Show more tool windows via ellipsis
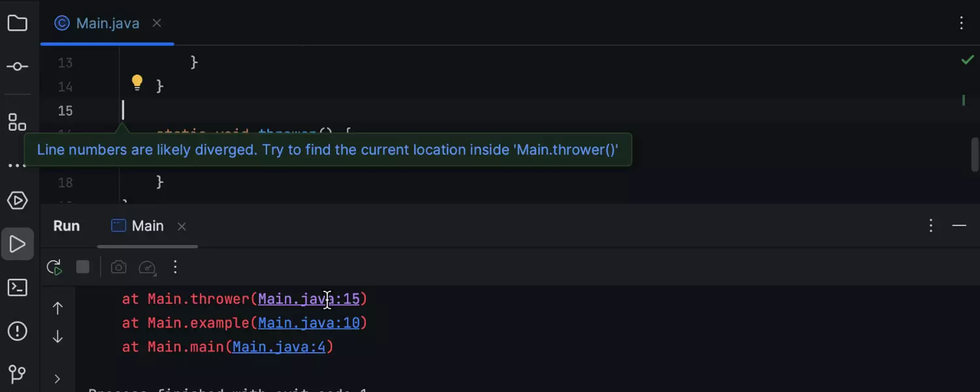The height and width of the screenshot is (392, 980). pyautogui.click(x=17, y=165)
